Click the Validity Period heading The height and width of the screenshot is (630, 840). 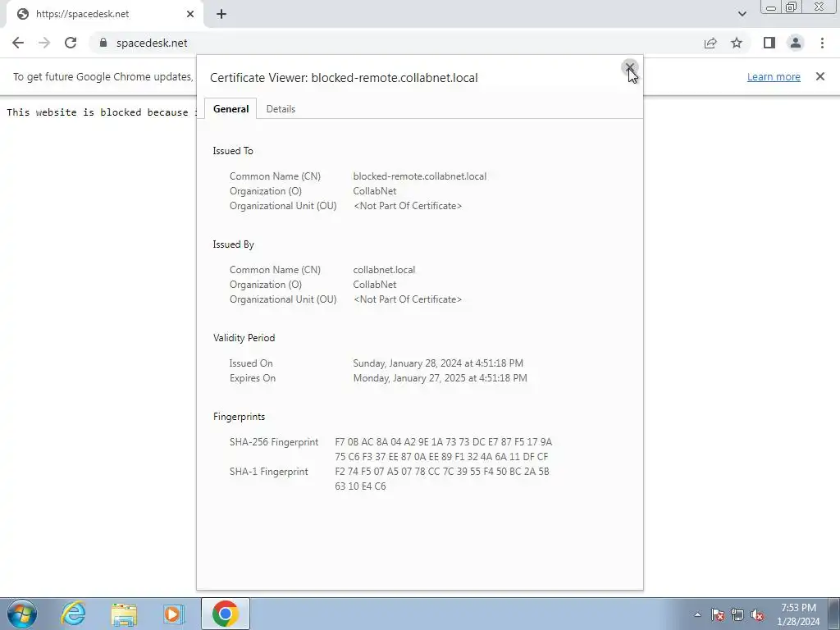point(244,338)
